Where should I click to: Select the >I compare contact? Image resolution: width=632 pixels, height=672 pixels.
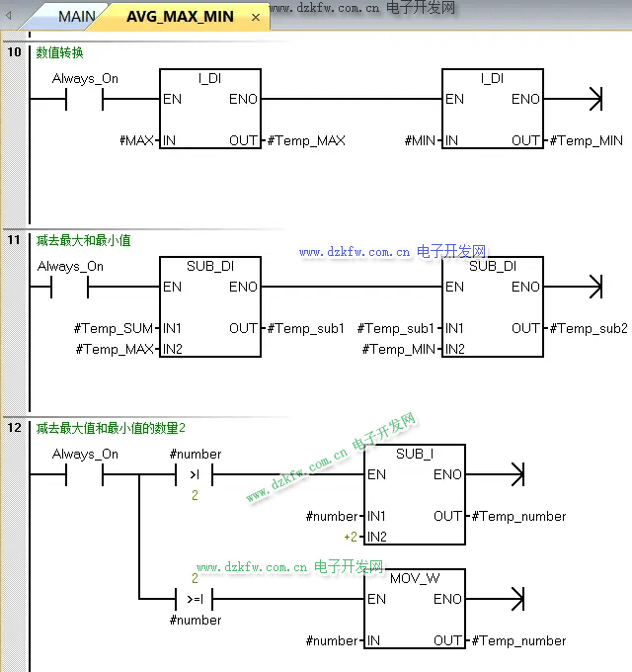(195, 474)
